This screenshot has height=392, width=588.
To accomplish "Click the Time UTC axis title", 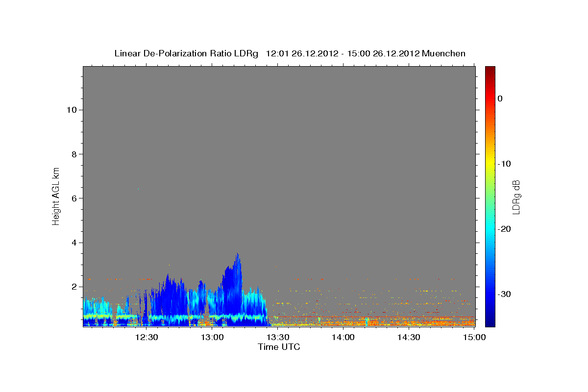I will (x=279, y=347).
